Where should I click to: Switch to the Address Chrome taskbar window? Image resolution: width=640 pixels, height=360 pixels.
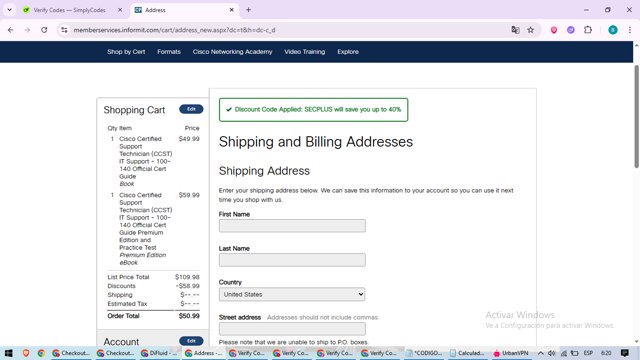pos(203,353)
